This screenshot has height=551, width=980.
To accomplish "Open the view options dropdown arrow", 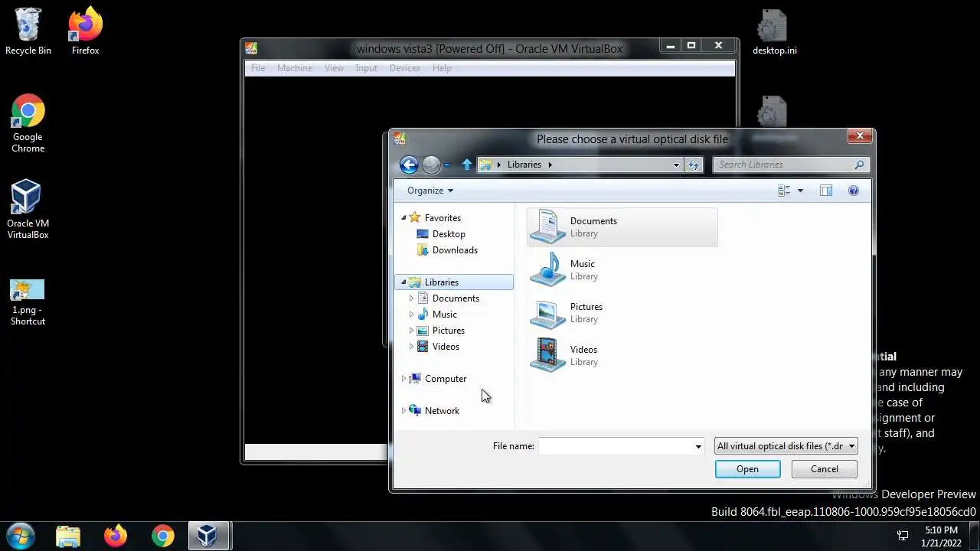I will coord(800,191).
